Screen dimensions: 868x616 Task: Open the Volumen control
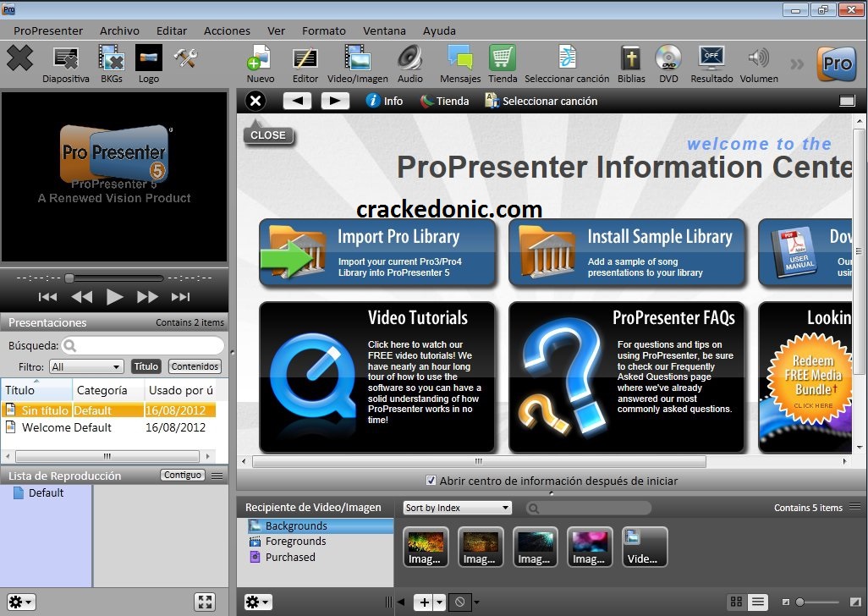tap(759, 64)
